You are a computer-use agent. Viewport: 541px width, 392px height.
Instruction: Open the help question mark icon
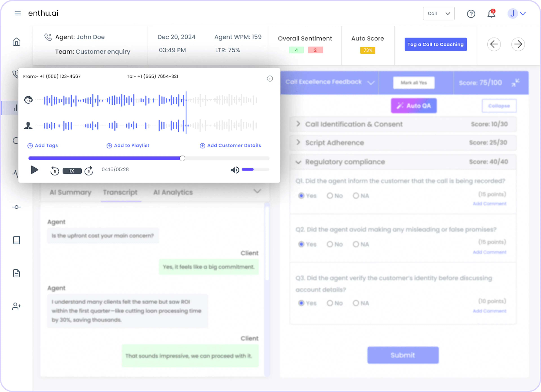coord(471,14)
